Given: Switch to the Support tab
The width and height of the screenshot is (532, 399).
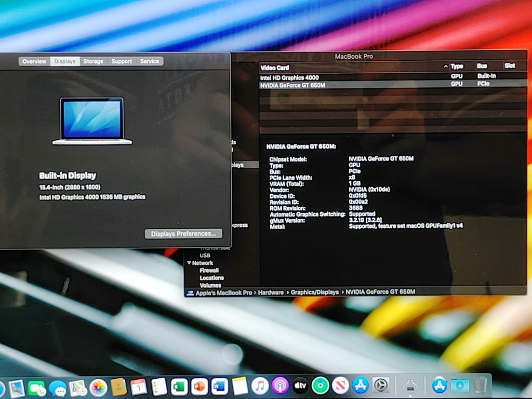Looking at the screenshot, I should point(122,61).
